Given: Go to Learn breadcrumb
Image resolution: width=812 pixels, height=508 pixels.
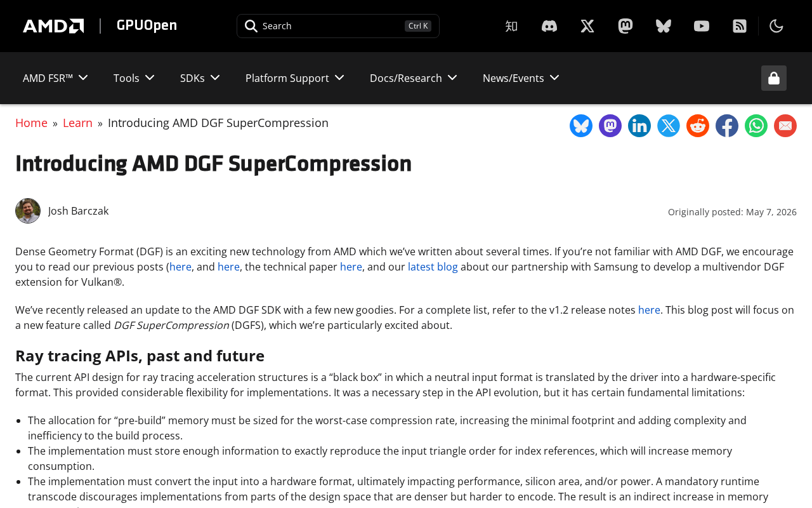Looking at the screenshot, I should tap(77, 123).
